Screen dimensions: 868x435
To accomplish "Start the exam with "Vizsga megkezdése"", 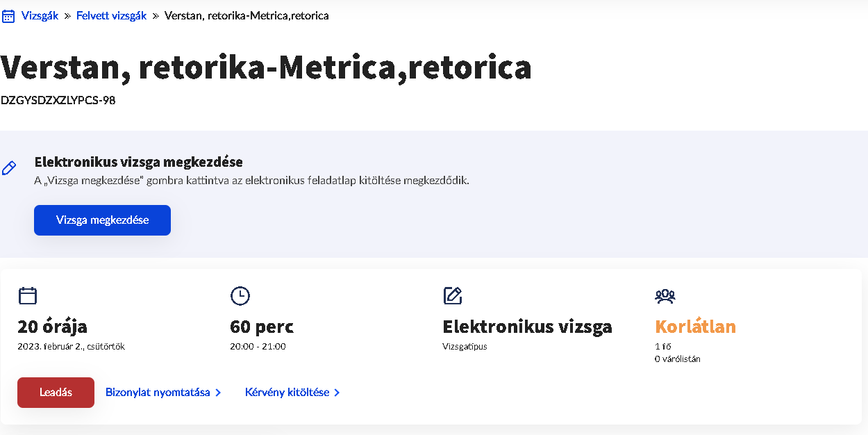I will pos(102,220).
